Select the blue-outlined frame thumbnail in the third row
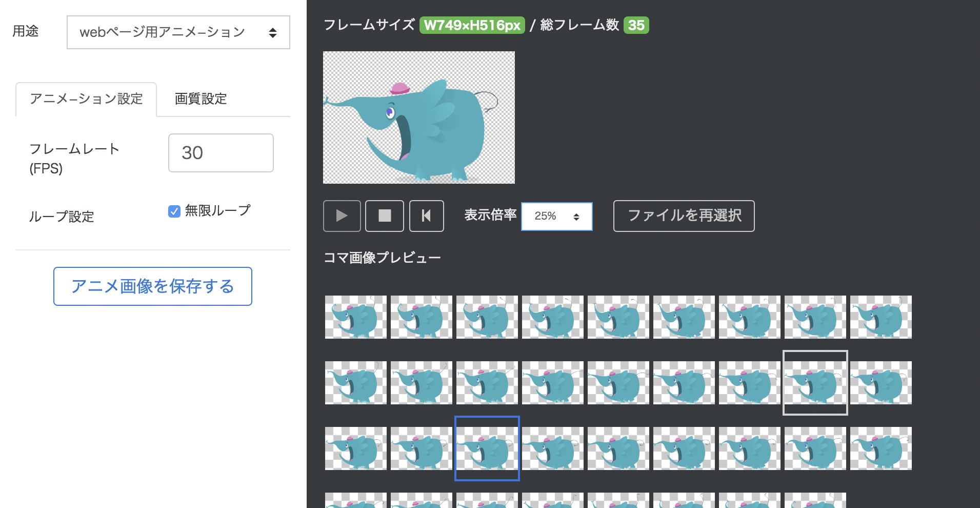Screen dimensions: 980x508 [487, 448]
